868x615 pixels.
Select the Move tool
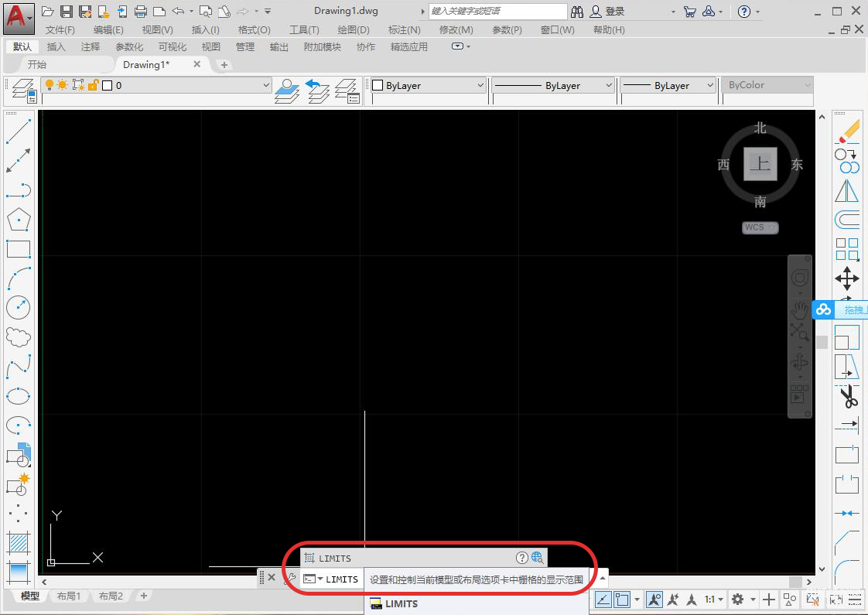coord(847,278)
